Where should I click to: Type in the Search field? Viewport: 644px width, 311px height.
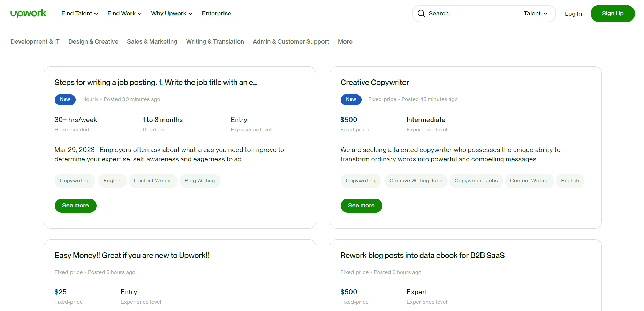click(471, 13)
